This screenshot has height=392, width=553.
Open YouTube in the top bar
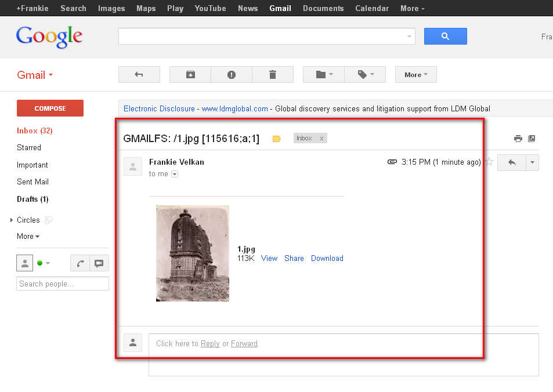210,8
